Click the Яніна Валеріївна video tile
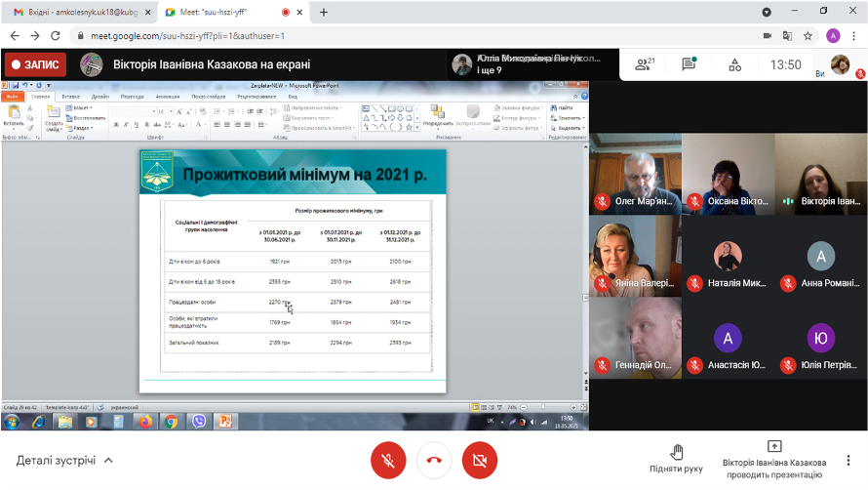This screenshot has height=490, width=868. 634,256
